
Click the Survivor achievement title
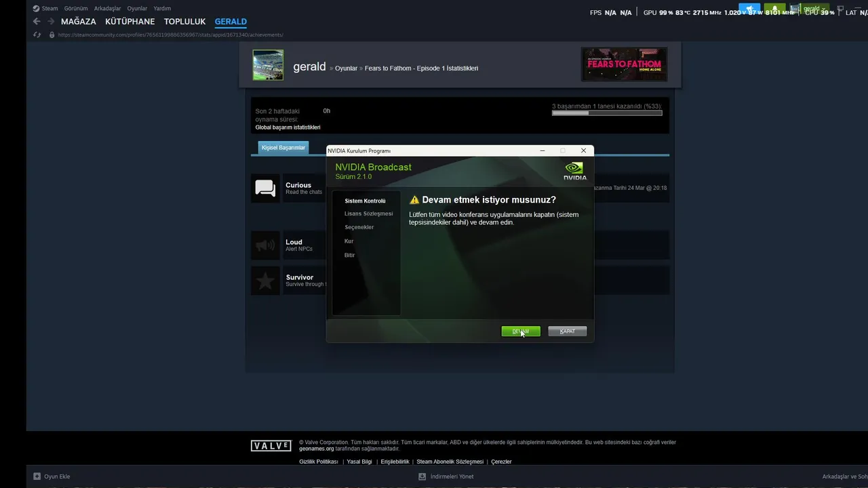pyautogui.click(x=299, y=277)
